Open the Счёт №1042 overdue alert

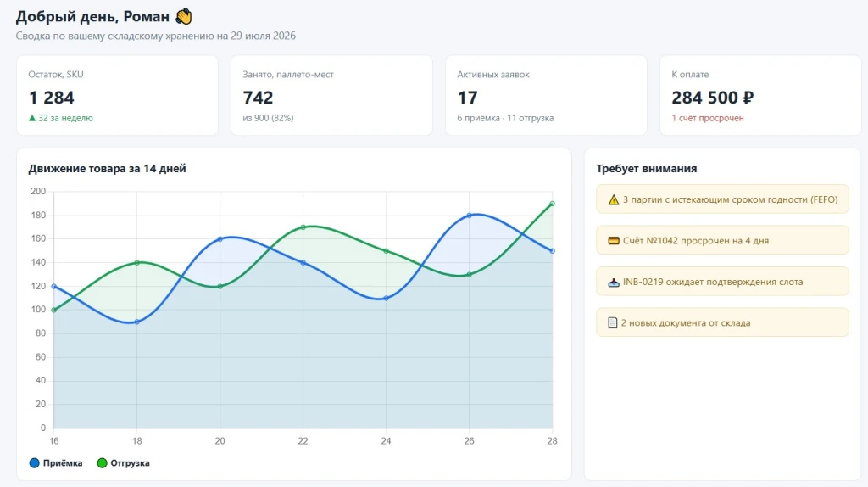[x=722, y=240]
